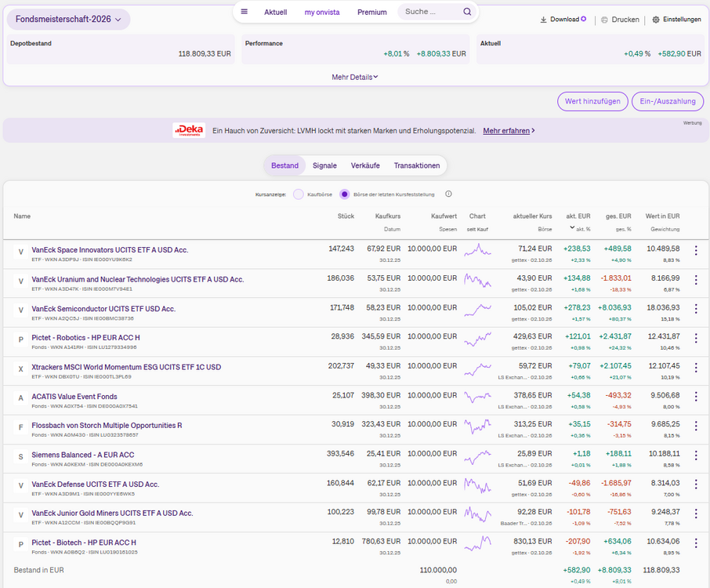Switch to the Signale tab

pyautogui.click(x=324, y=165)
